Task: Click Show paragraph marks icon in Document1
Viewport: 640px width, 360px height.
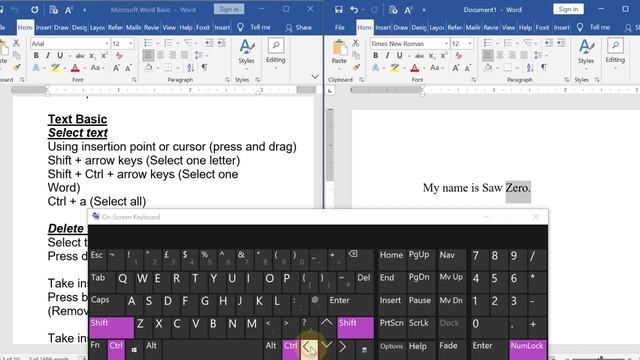Action: click(544, 68)
